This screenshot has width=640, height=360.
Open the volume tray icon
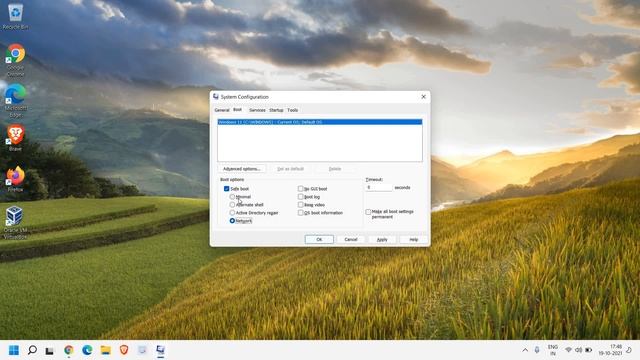(578, 350)
